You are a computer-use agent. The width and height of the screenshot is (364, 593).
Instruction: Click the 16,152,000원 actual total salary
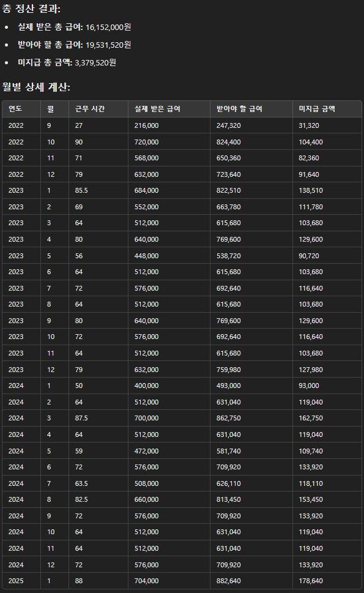pyautogui.click(x=108, y=27)
